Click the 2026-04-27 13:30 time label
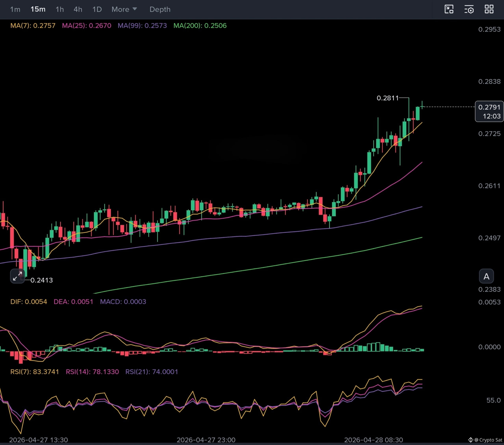 [x=38, y=440]
